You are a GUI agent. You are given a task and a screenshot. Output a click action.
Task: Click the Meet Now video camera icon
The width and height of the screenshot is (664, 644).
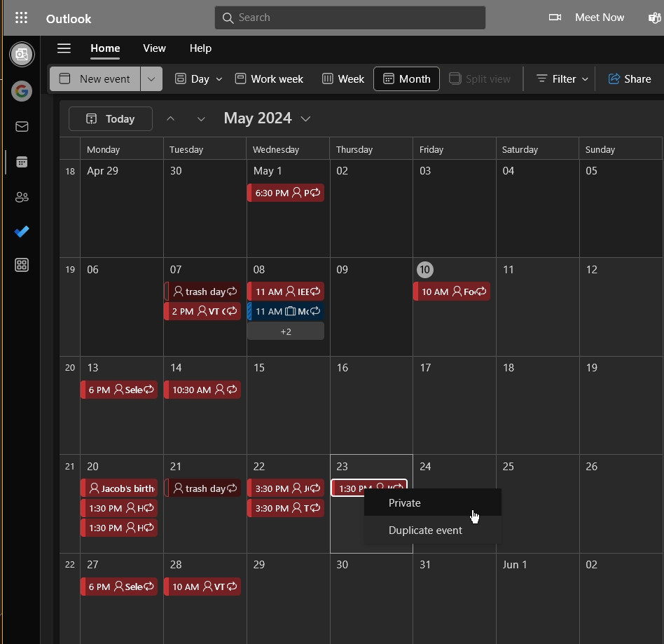[555, 18]
